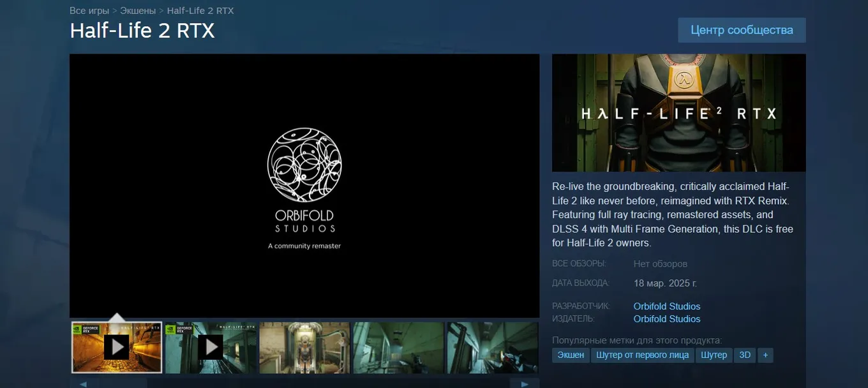
Task: Play the second trailer thumbnail
Action: pos(211,347)
